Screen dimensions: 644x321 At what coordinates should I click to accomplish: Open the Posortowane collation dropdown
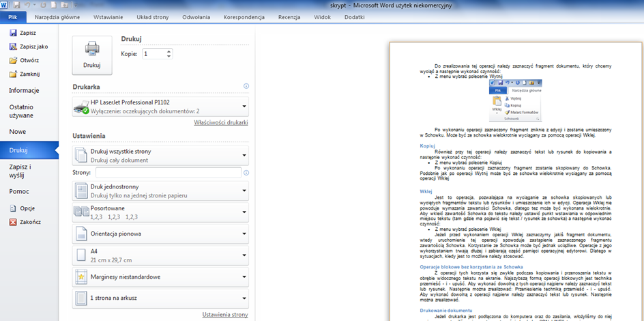160,212
